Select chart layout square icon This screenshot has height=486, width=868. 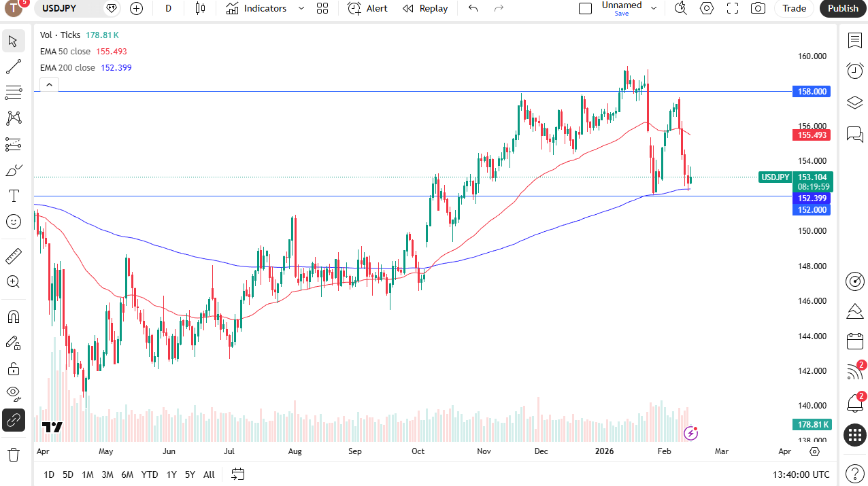[x=585, y=8]
